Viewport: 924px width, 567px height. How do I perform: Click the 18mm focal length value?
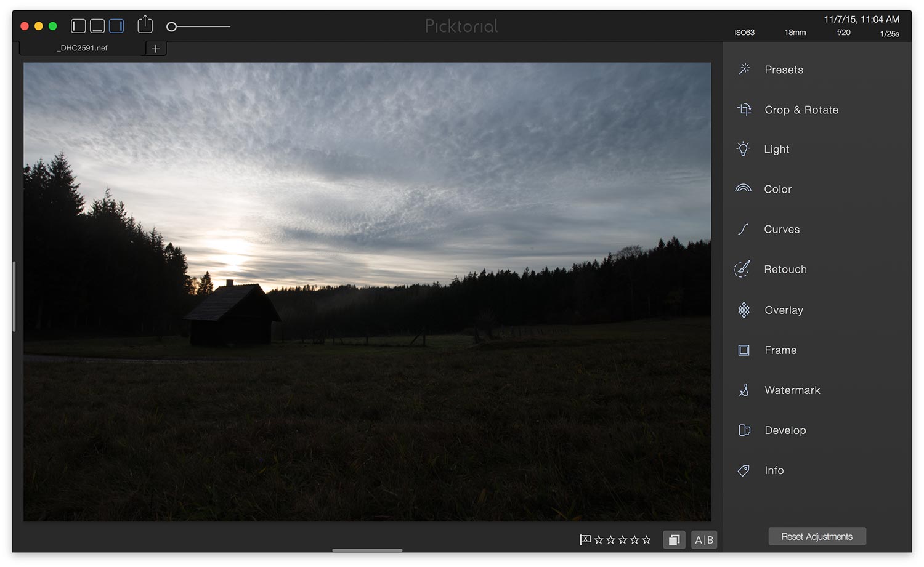[x=795, y=33]
